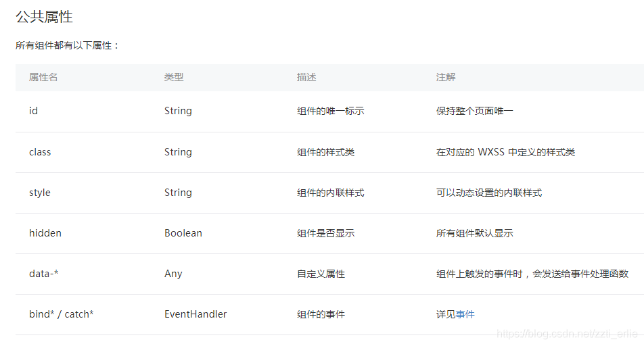The height and width of the screenshot is (346, 644).
Task: Click the 描述 column header
Action: point(306,77)
